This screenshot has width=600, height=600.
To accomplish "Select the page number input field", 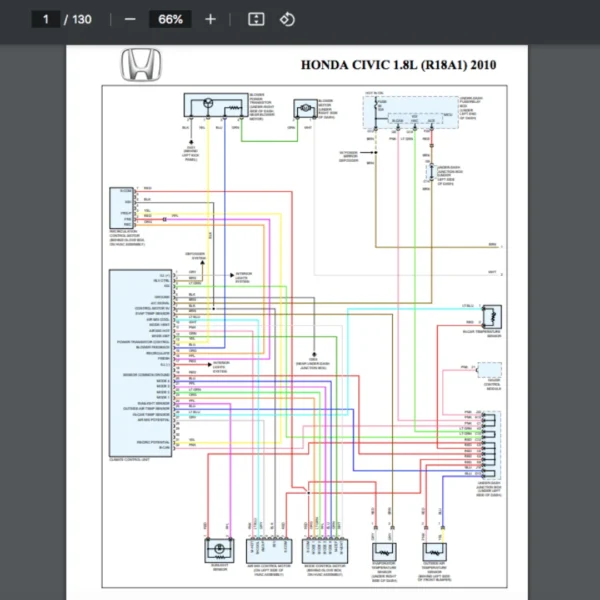I will (44, 19).
